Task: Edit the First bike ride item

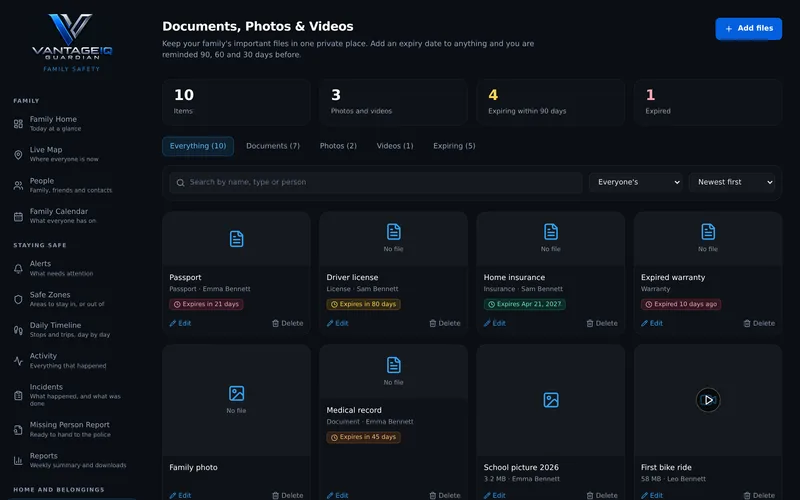Action: point(652,495)
